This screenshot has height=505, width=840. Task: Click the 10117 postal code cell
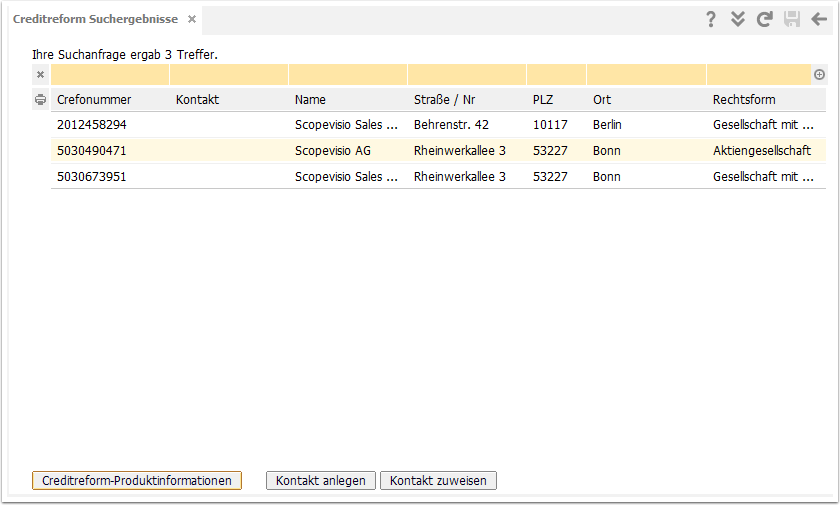550,125
